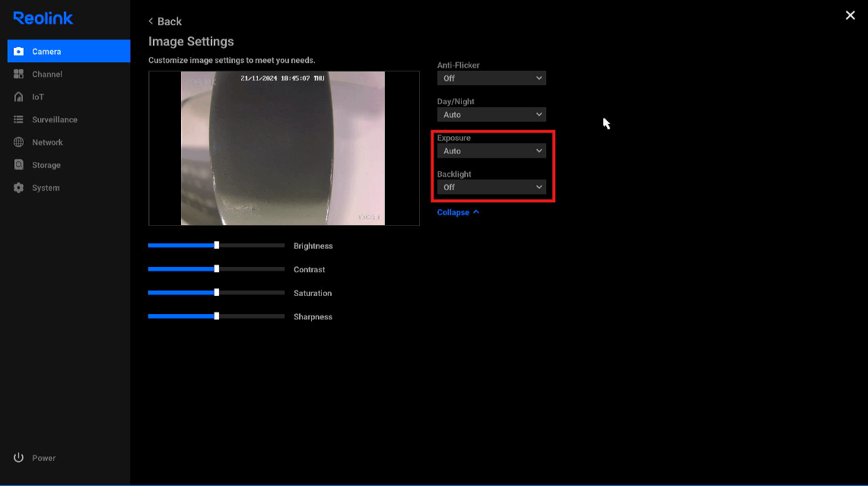Open the Surveillance list icon

pos(19,120)
